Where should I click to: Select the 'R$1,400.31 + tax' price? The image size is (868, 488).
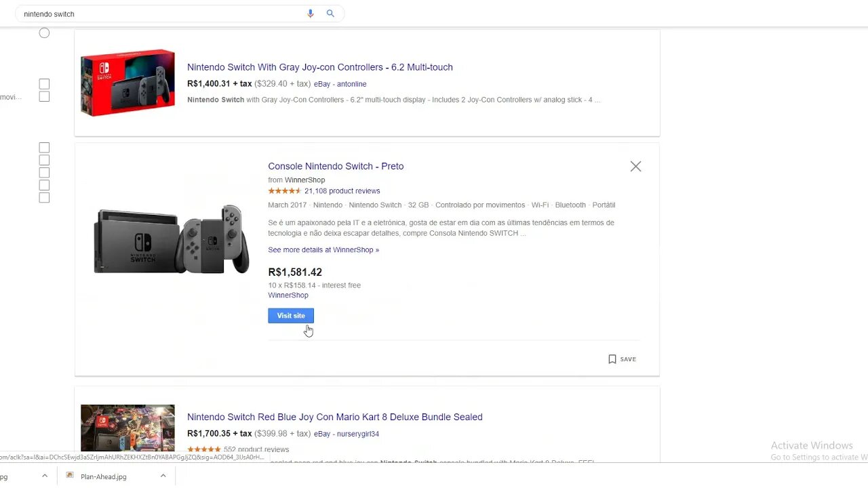click(220, 84)
